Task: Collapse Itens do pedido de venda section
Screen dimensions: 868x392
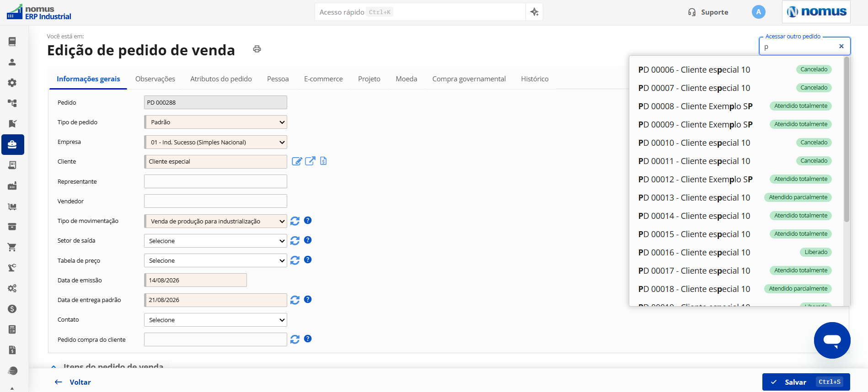Action: pyautogui.click(x=54, y=366)
